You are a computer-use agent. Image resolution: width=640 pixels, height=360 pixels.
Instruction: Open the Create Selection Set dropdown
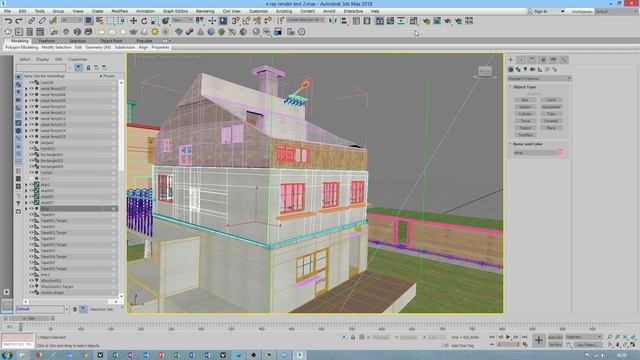click(x=305, y=20)
